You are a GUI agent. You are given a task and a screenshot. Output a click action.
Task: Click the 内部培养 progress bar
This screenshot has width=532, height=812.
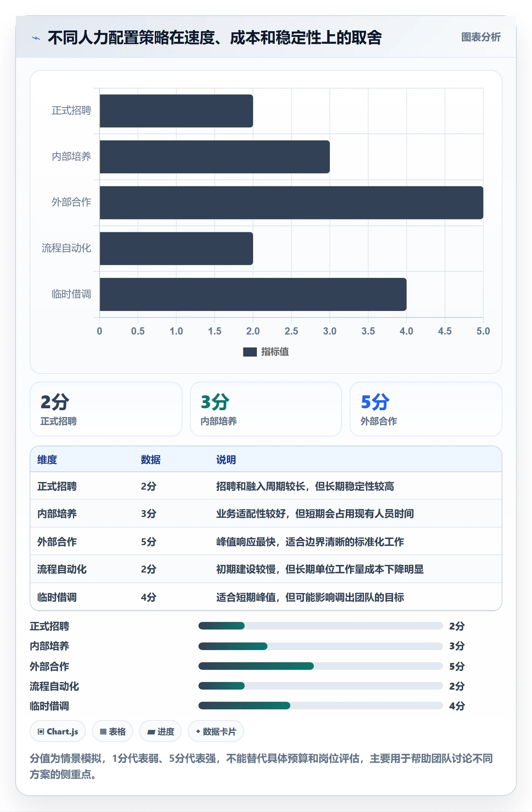(x=320, y=646)
